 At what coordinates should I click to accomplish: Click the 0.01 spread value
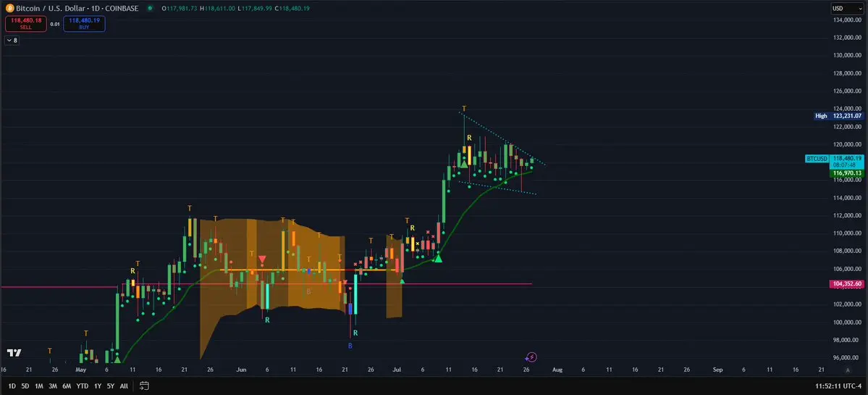click(55, 24)
